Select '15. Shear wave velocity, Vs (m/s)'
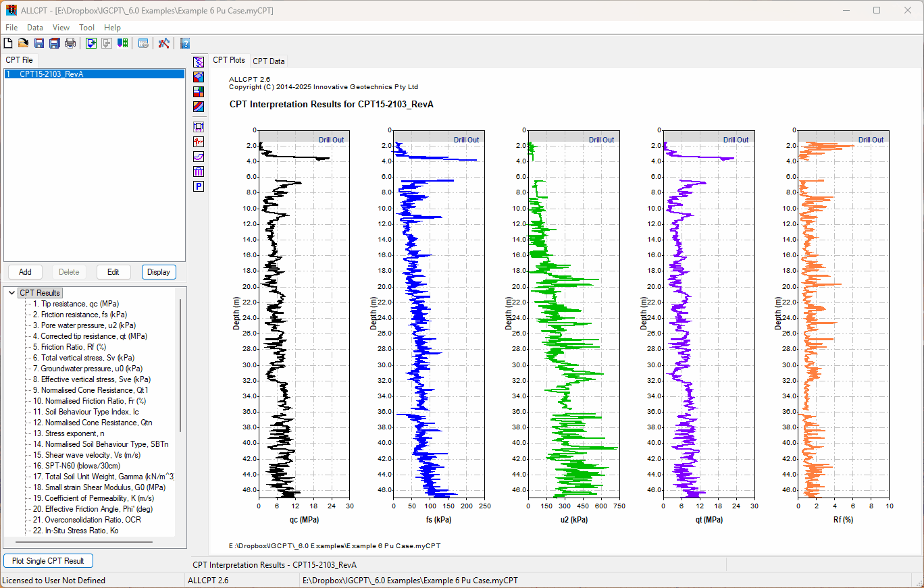The width and height of the screenshot is (924, 588). point(86,455)
